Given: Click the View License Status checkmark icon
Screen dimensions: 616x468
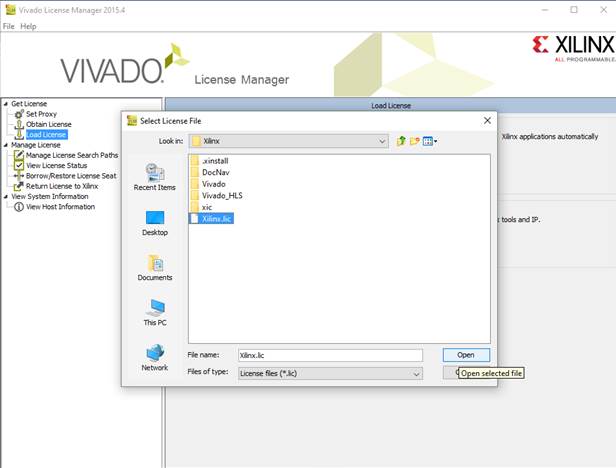Looking at the screenshot, I should [19, 165].
